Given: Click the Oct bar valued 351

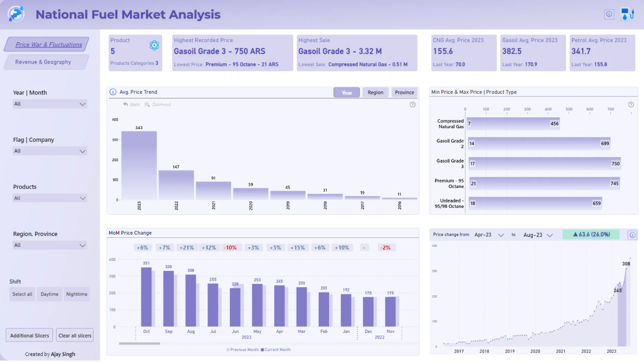Looking at the screenshot, I should pos(146,297).
